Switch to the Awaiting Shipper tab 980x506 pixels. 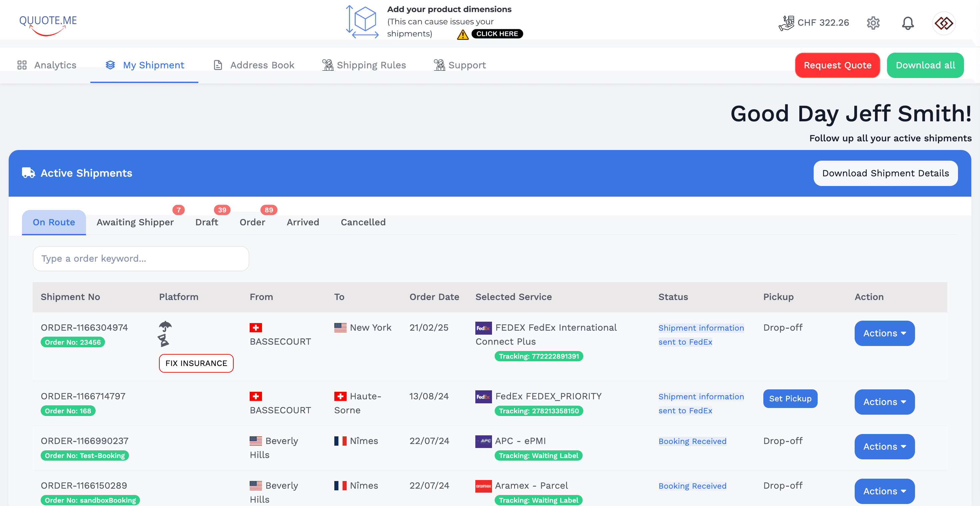point(135,222)
